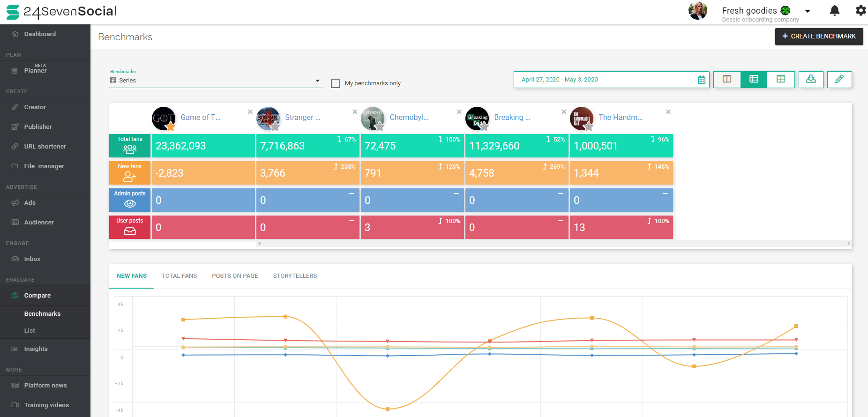Click the Chernobyl page thumbnail
868x417 pixels.
click(x=373, y=119)
